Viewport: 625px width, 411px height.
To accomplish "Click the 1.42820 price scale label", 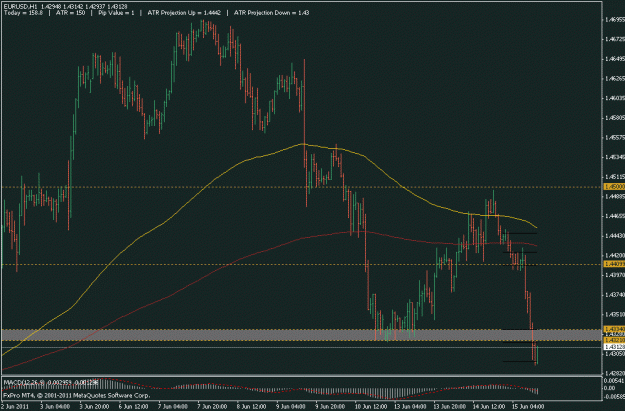I will pos(615,373).
